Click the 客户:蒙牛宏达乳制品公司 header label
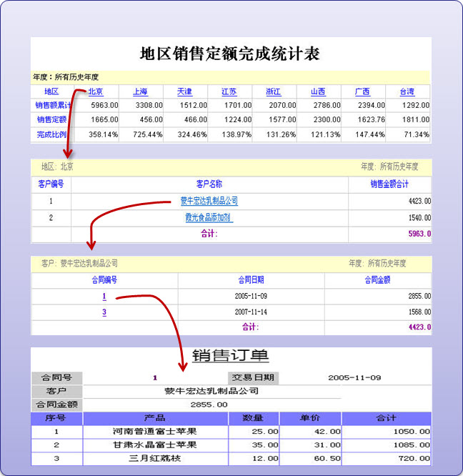Screen dimensions: 463x476 tap(79, 264)
